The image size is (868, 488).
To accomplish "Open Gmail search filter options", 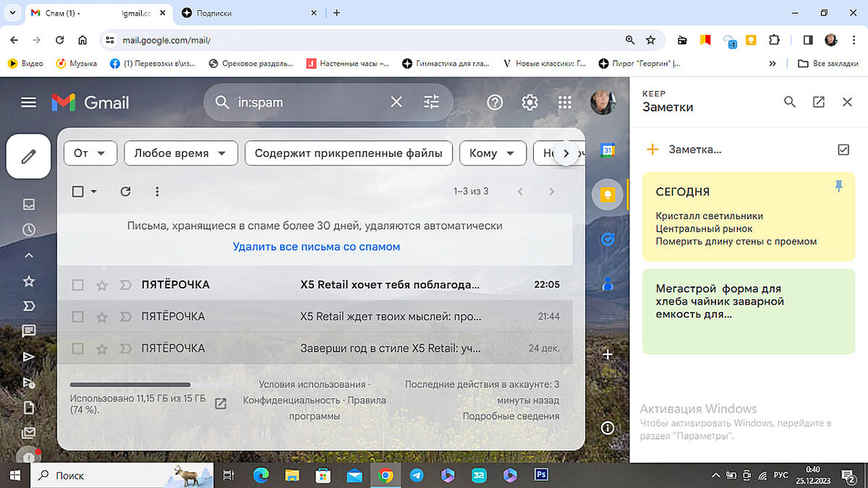I will (x=432, y=102).
